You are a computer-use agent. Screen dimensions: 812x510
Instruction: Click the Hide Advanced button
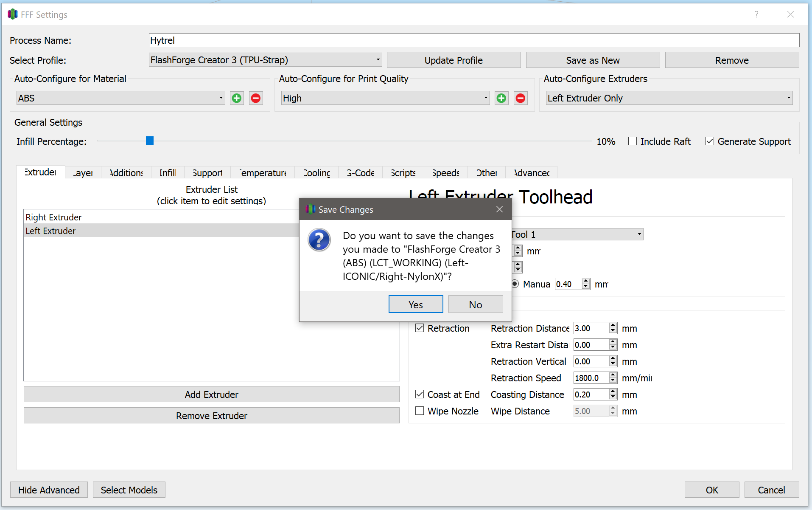(x=49, y=490)
